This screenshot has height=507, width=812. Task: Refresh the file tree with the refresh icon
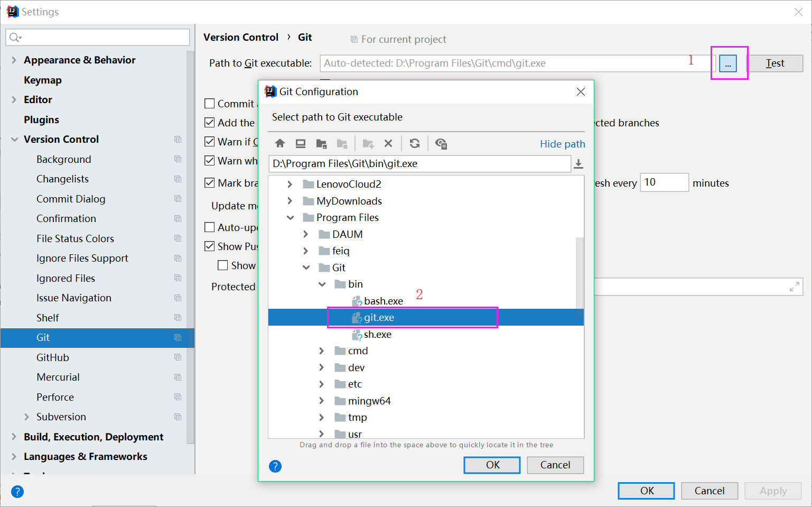coord(415,143)
